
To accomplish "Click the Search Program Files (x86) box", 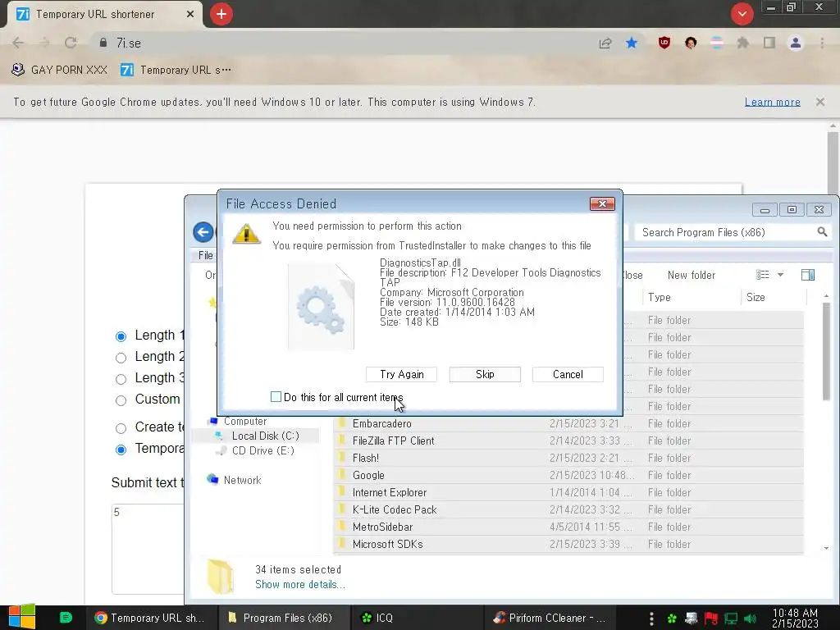I will pos(726,232).
